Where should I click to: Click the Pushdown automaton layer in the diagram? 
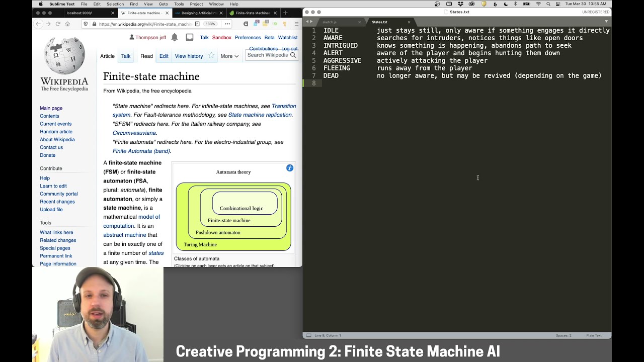click(x=218, y=233)
